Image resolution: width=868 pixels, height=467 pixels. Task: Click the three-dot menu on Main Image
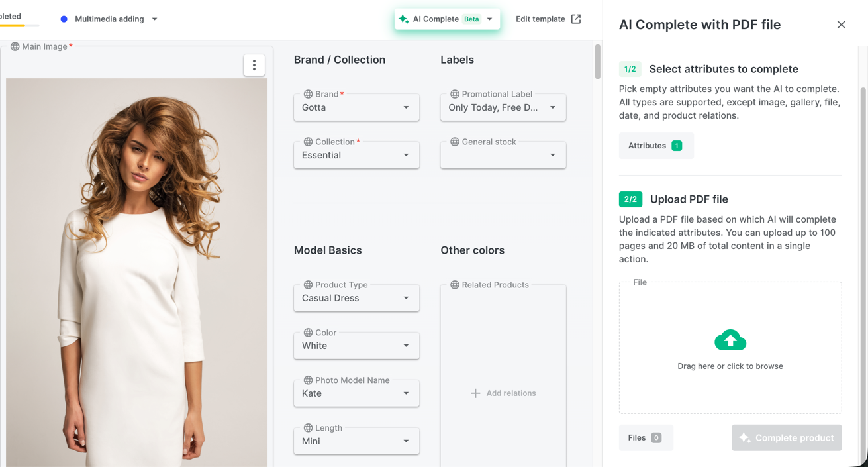click(254, 65)
